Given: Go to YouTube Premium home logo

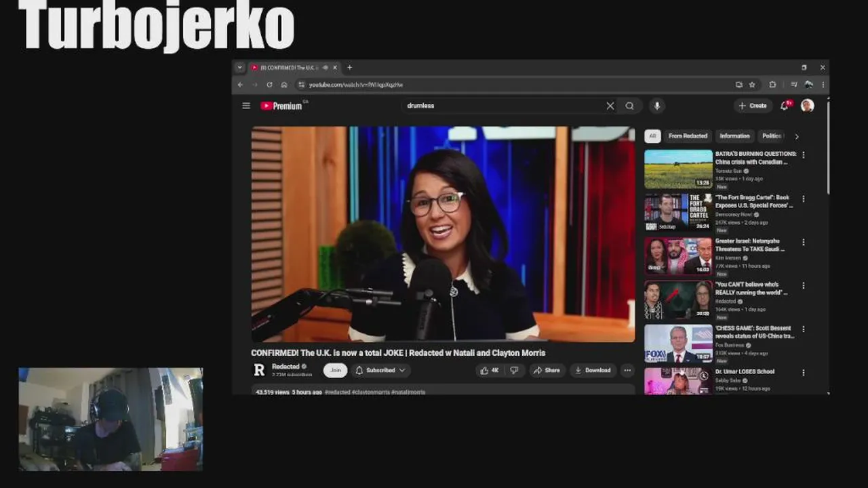Looking at the screenshot, I should pyautogui.click(x=281, y=106).
